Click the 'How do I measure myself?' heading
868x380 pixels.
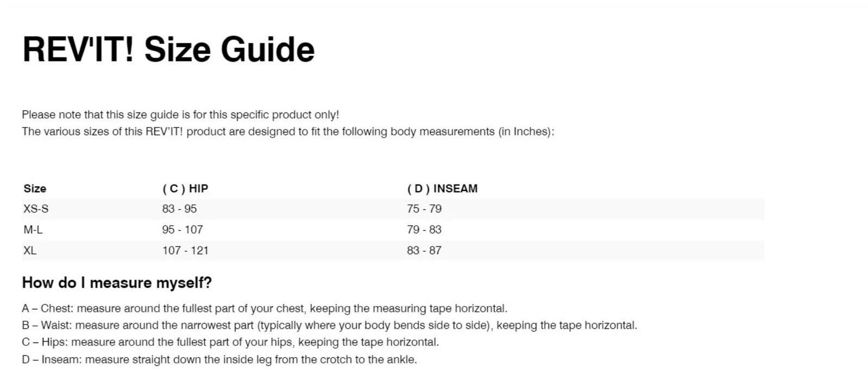pyautogui.click(x=117, y=283)
